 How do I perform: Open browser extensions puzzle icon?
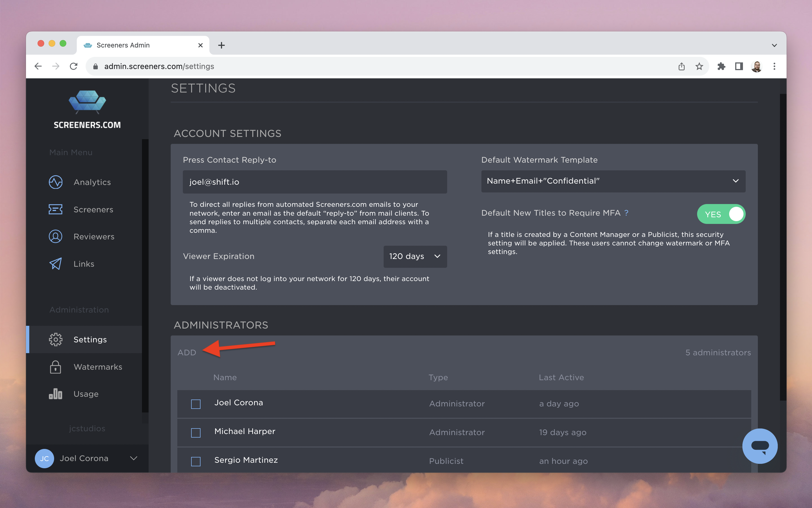[721, 66]
